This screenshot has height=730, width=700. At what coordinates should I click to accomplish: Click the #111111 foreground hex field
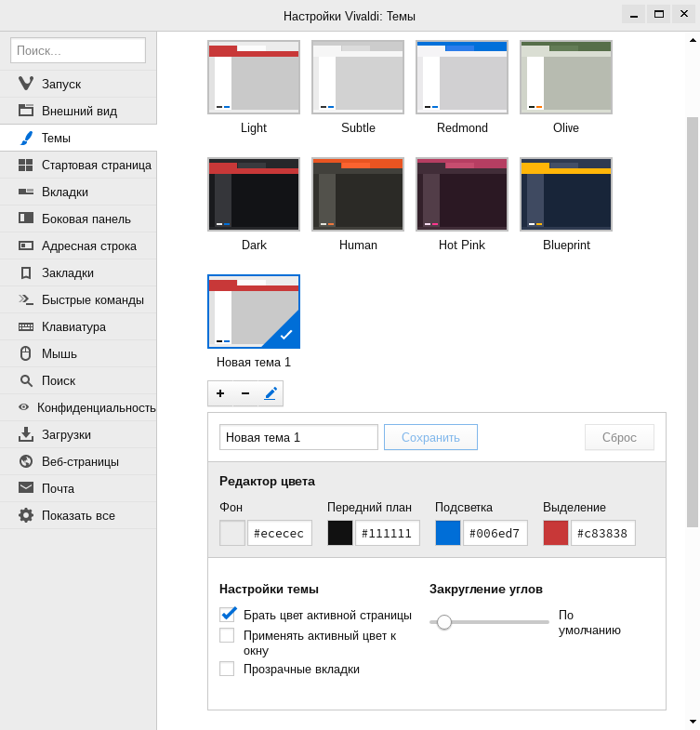(388, 533)
